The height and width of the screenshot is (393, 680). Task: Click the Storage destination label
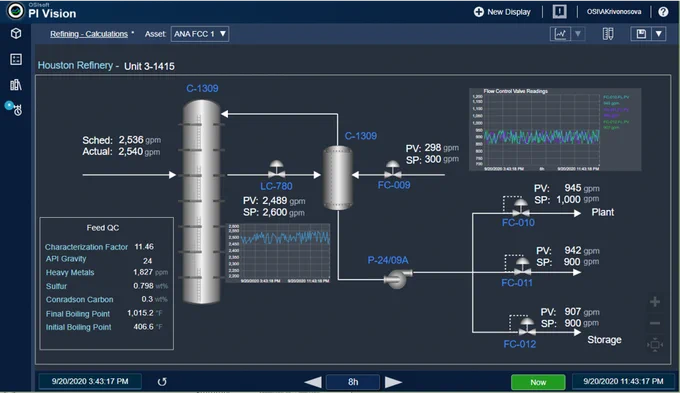(x=604, y=340)
